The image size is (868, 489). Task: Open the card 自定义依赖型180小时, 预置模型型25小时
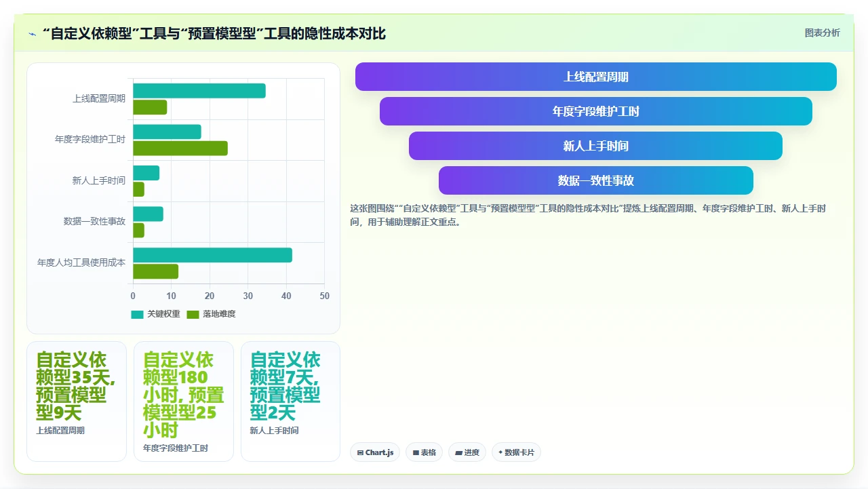coord(184,401)
